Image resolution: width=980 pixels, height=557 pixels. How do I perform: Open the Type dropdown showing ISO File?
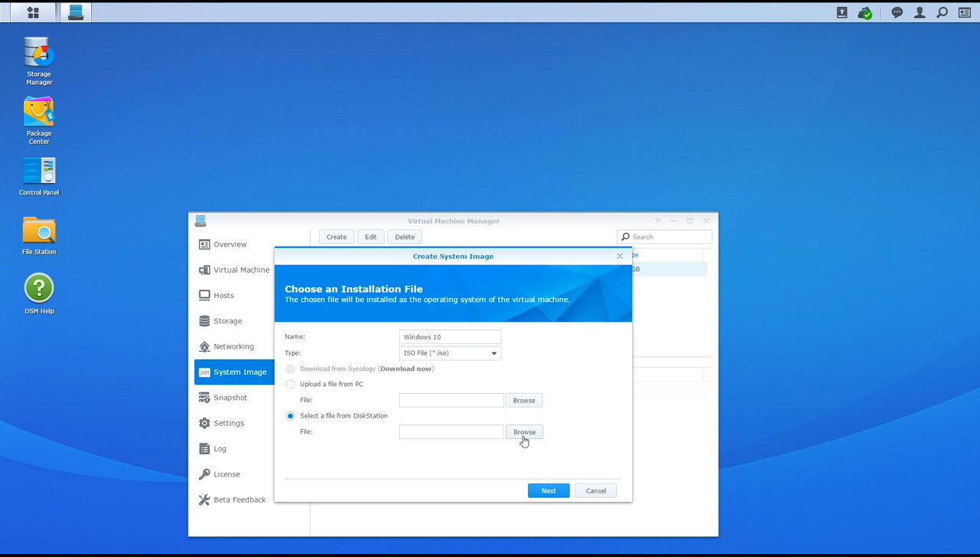449,352
